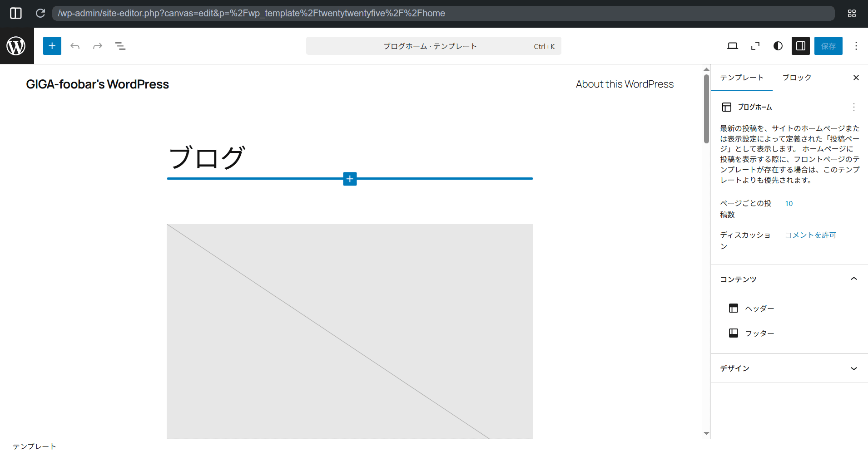Image resolution: width=868 pixels, height=451 pixels.
Task: Open Blog Home template actions menu
Action: pyautogui.click(x=853, y=107)
